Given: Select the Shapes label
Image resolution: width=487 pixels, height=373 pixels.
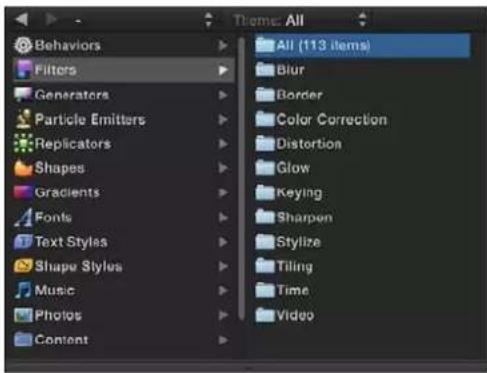Looking at the screenshot, I should click(59, 168).
